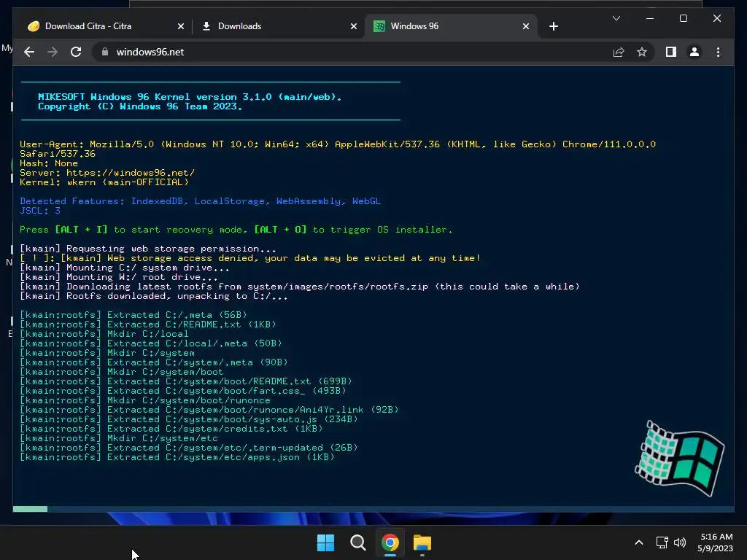Open the clock showing 5:16 AM

click(715, 542)
